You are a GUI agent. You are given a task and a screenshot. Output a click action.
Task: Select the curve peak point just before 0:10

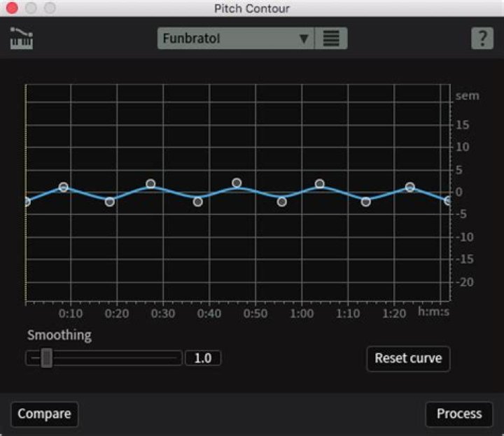[x=64, y=187]
